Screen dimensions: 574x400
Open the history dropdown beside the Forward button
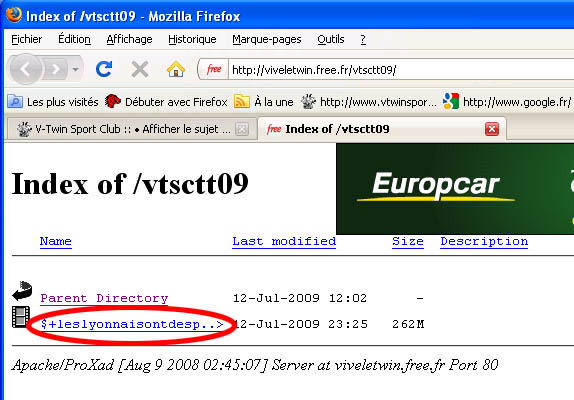tap(76, 69)
